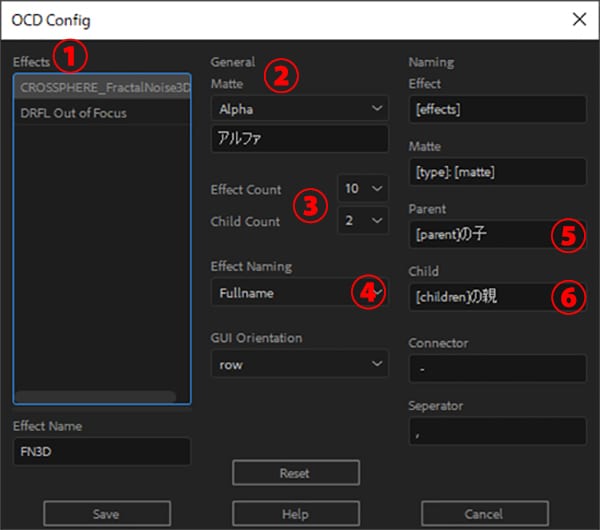600x530 pixels.
Task: Cancel the OCD Config dialog
Action: click(483, 513)
